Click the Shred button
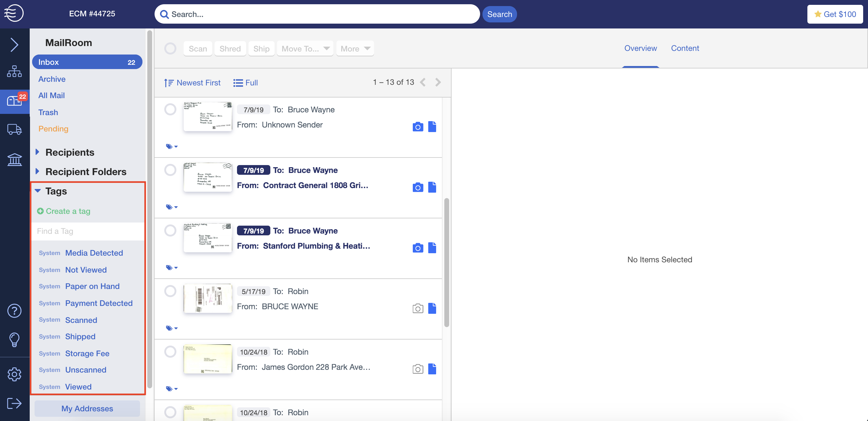 click(x=230, y=49)
